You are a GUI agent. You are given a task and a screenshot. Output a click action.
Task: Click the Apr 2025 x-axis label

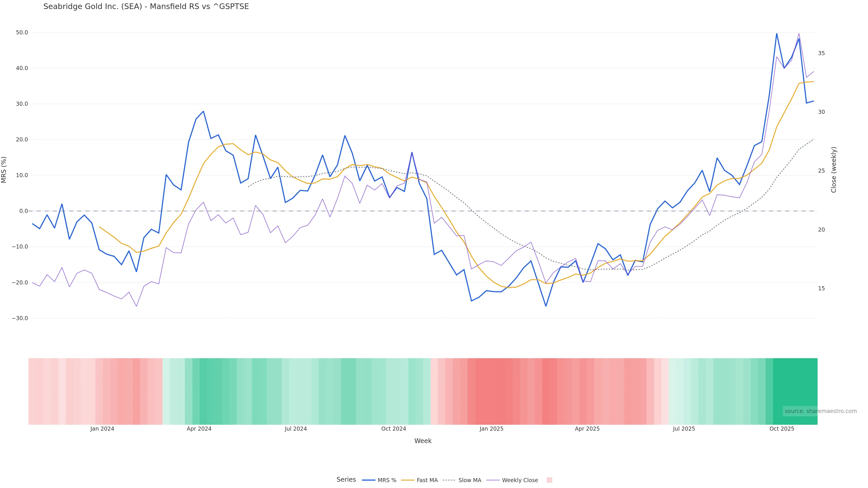587,429
